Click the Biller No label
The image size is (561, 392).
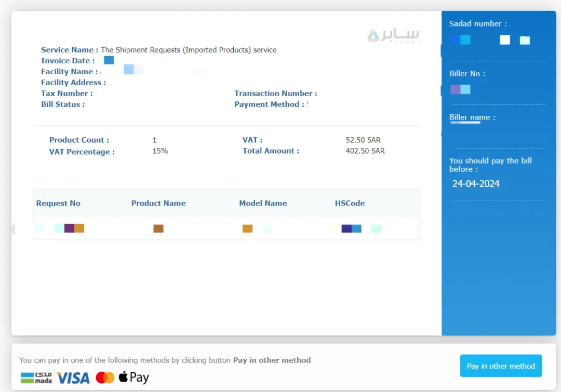click(x=467, y=74)
